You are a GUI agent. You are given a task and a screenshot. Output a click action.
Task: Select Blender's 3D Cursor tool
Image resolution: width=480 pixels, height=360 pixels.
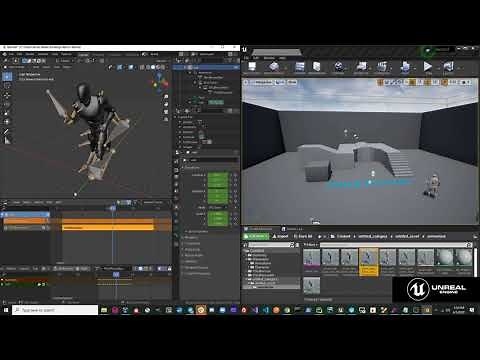click(x=7, y=86)
